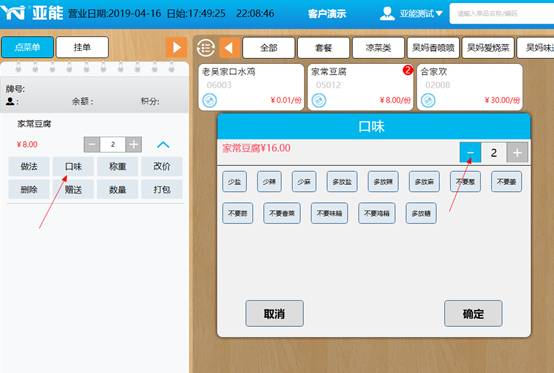Toggle the 不要鸡精 flavor option
This screenshot has width=554, height=373.
[x=377, y=213]
